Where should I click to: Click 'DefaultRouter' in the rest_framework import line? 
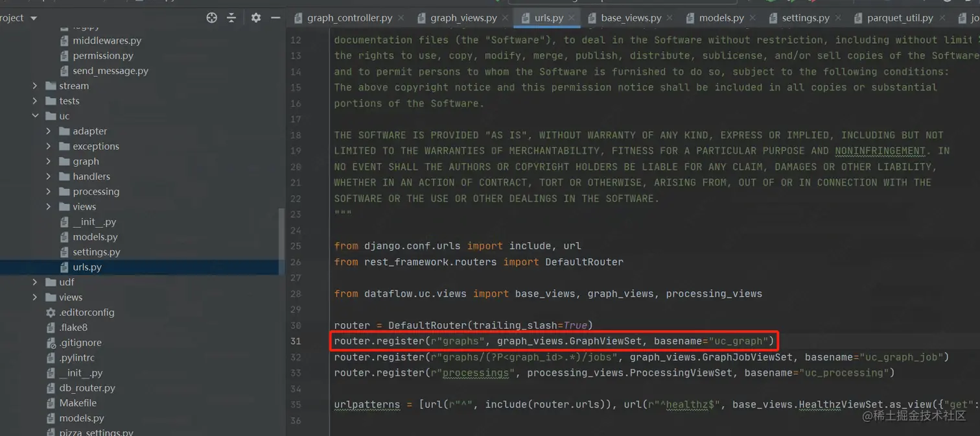(x=584, y=262)
